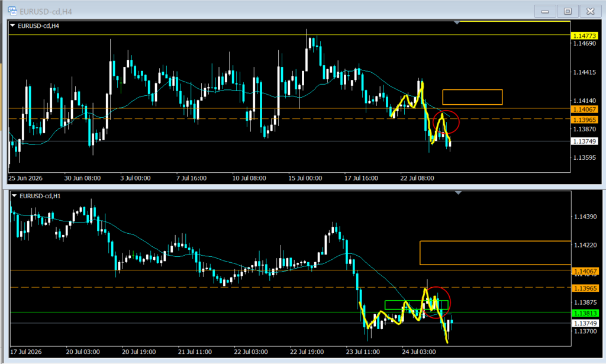Select the orange rectangle object on H4 chart
The image size is (606, 364).
click(x=472, y=97)
